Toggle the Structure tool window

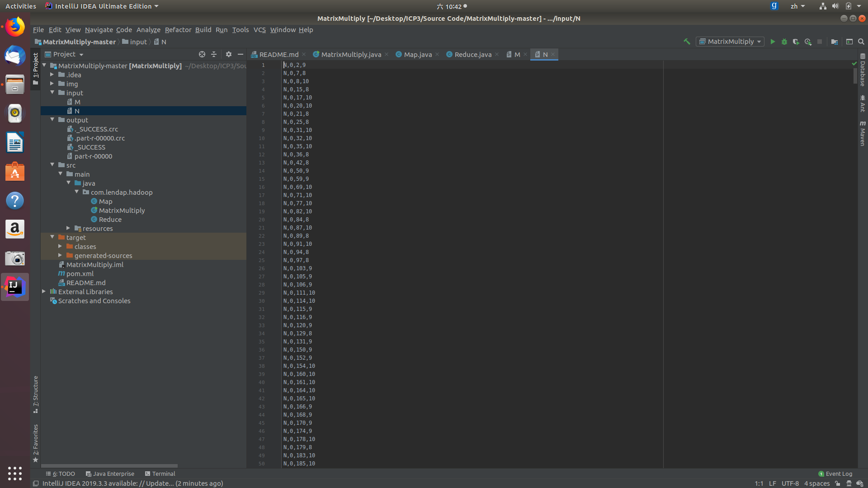pos(36,394)
